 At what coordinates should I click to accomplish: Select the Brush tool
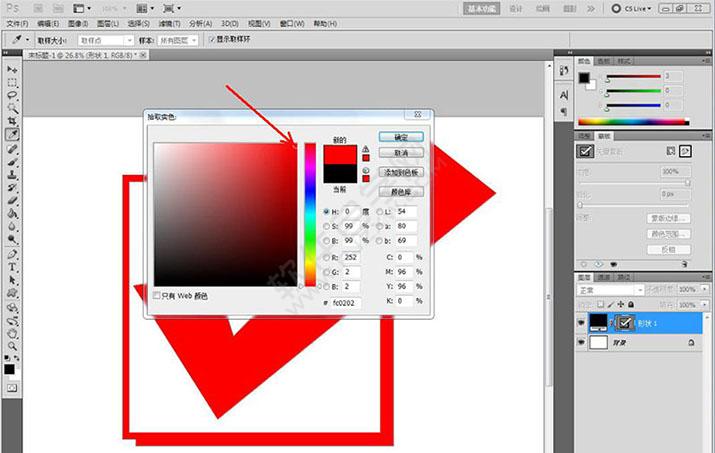(12, 162)
